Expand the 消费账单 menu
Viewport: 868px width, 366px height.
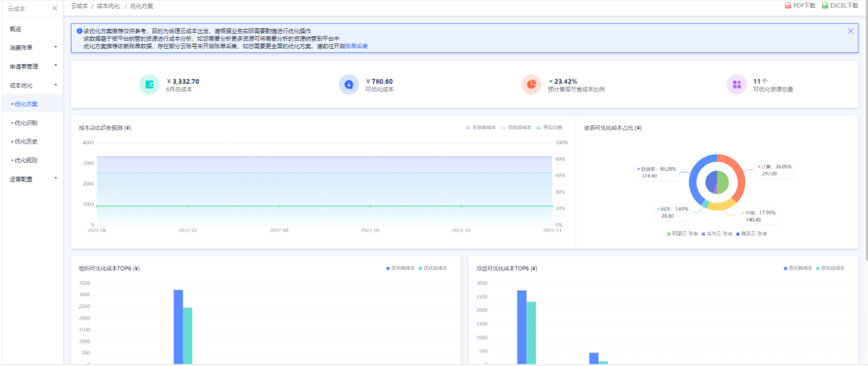tap(31, 47)
